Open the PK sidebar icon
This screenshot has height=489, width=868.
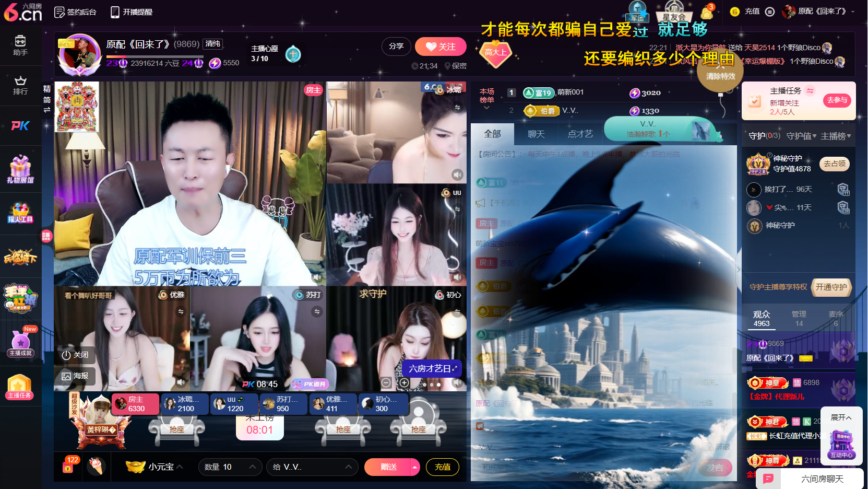[20, 125]
